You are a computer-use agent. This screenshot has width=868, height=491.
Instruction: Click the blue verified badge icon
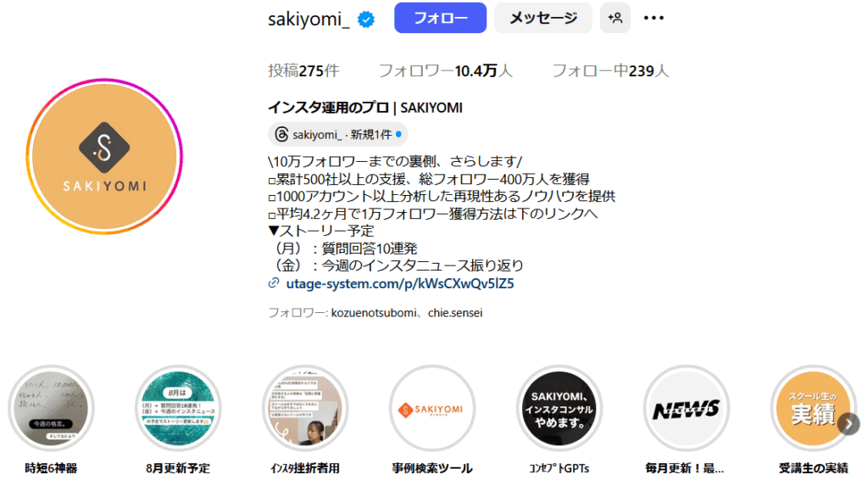click(x=366, y=20)
